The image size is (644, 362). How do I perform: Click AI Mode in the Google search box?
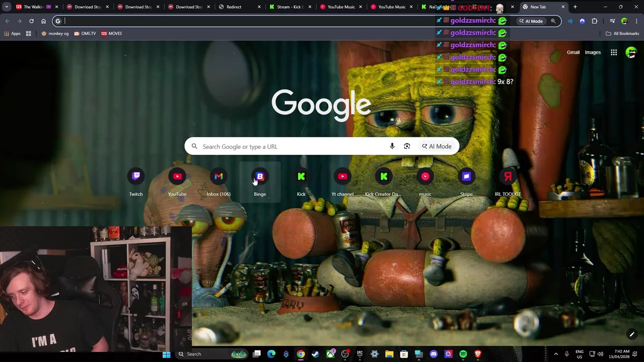[437, 146]
